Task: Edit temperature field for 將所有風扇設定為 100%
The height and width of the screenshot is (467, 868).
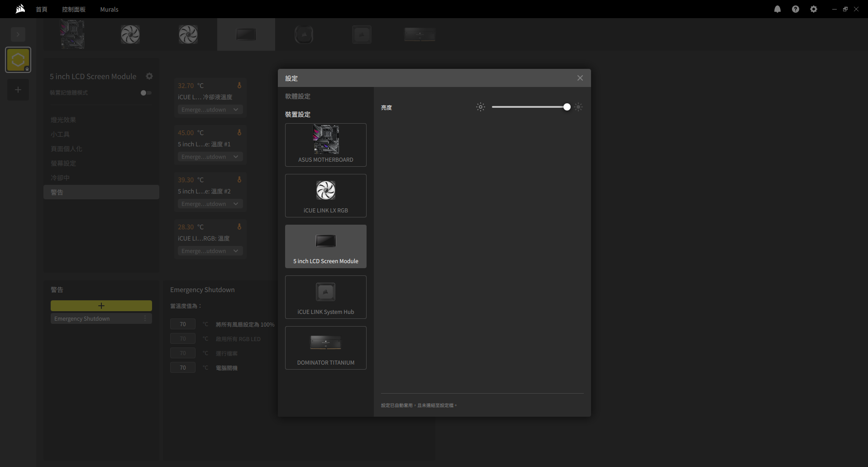Action: [183, 324]
